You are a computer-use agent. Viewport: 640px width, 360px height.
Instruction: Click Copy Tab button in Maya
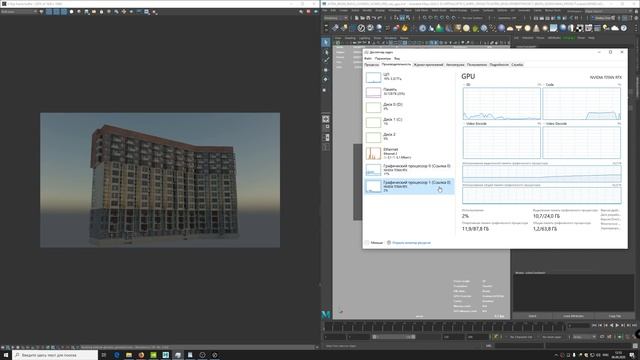pos(615,316)
